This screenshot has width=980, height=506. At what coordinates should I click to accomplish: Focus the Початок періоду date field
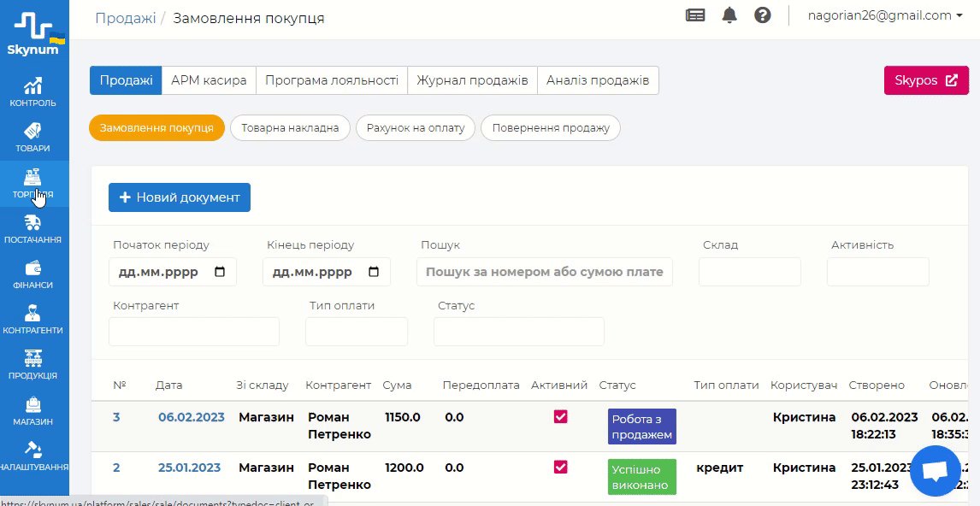[x=173, y=272]
